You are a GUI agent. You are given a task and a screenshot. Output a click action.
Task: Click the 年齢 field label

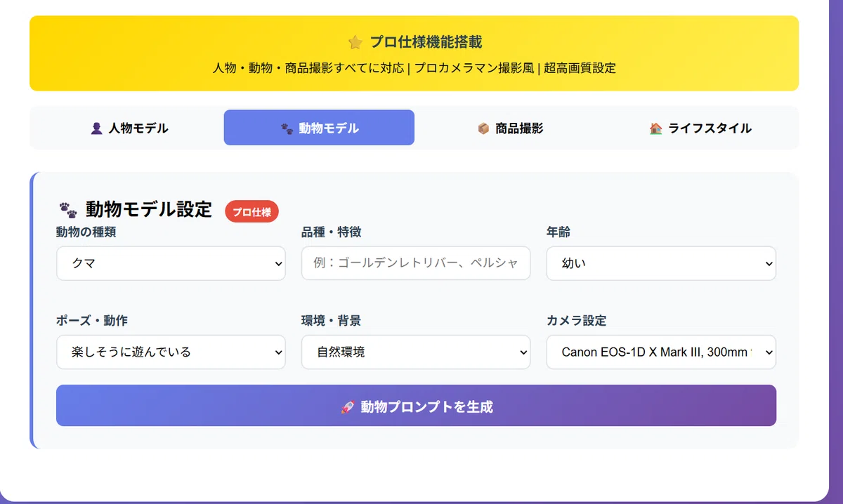pyautogui.click(x=558, y=232)
